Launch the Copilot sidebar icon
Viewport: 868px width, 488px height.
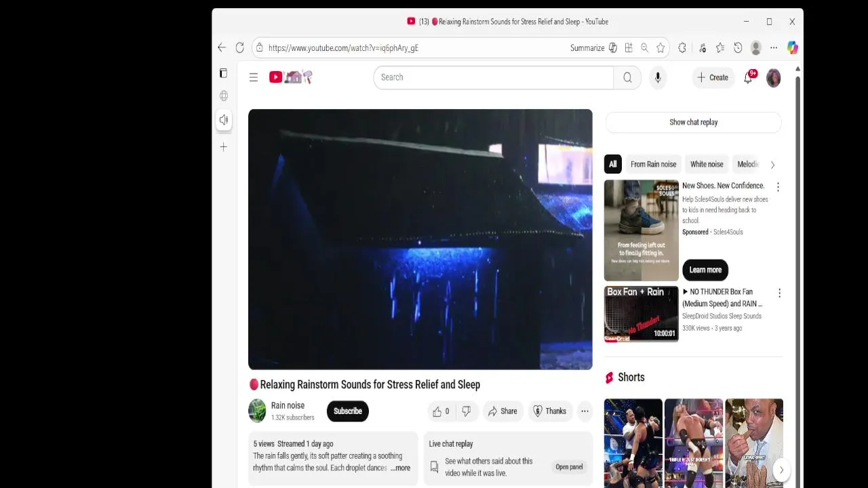click(x=792, y=47)
